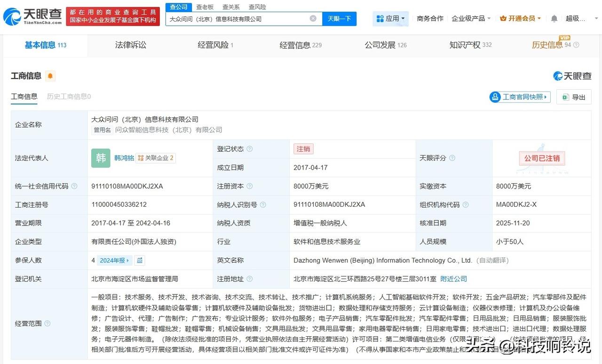Open the 法律诉讼 tab
This screenshot has height=364, width=602.
[131, 45]
